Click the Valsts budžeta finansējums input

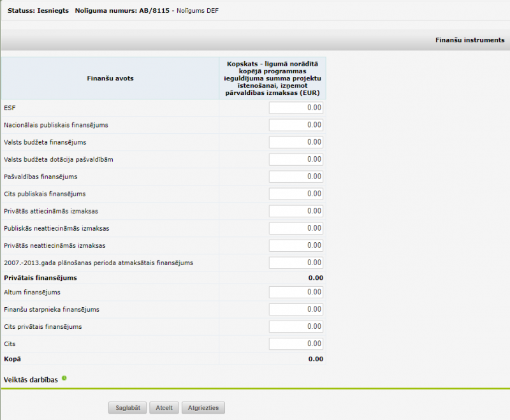pyautogui.click(x=296, y=142)
